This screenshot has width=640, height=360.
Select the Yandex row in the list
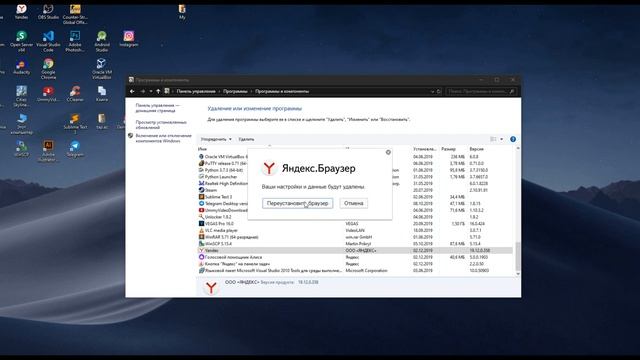pyautogui.click(x=355, y=250)
